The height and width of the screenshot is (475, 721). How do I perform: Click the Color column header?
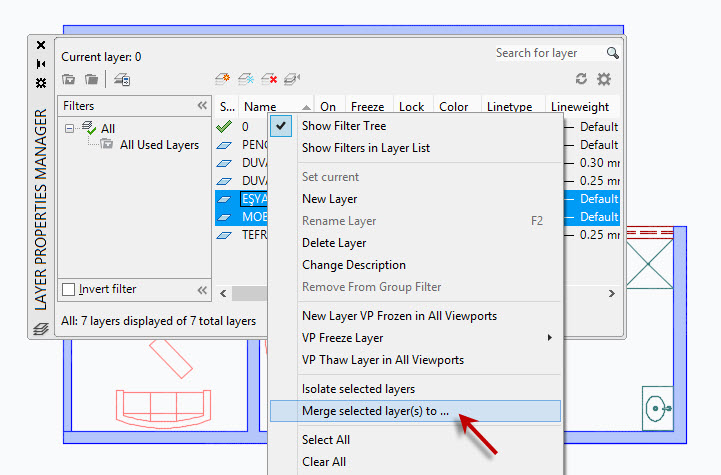454,107
